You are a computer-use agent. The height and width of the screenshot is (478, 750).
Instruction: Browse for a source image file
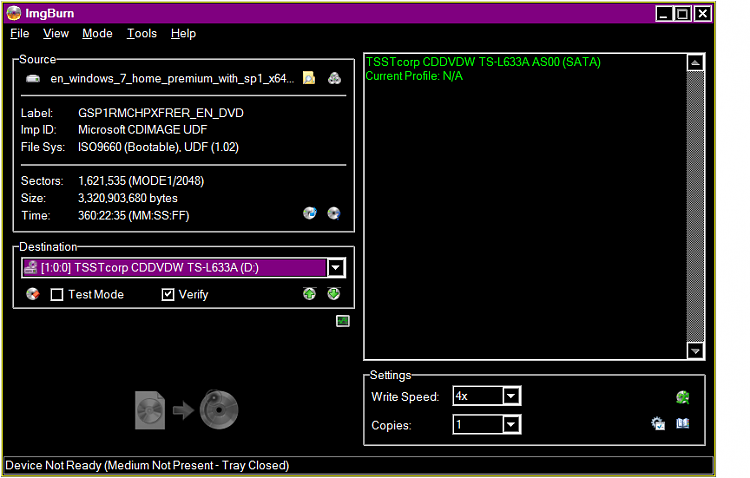[309, 78]
